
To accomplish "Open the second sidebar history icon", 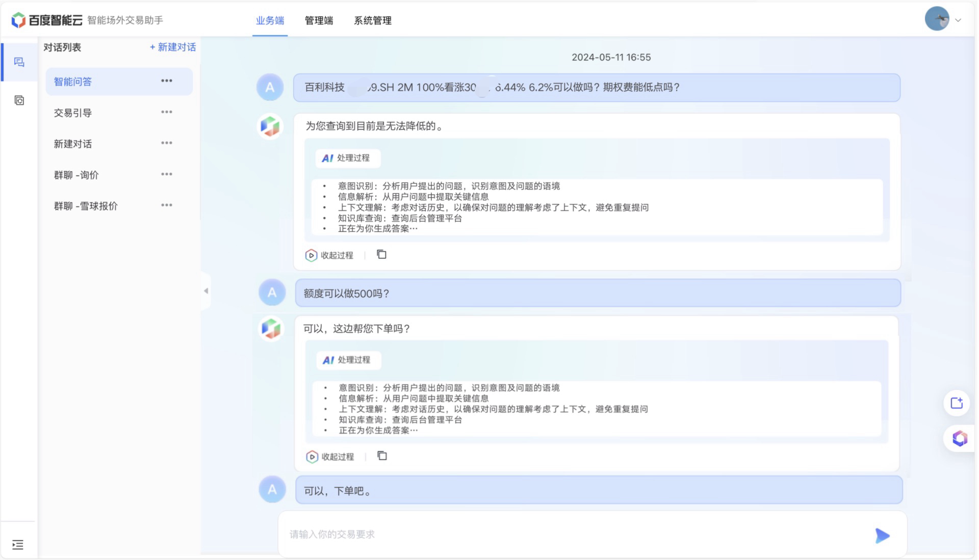I will [x=19, y=100].
